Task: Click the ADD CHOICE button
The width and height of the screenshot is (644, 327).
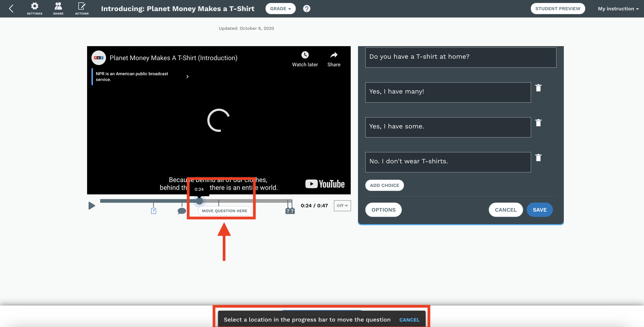Action: click(x=384, y=185)
